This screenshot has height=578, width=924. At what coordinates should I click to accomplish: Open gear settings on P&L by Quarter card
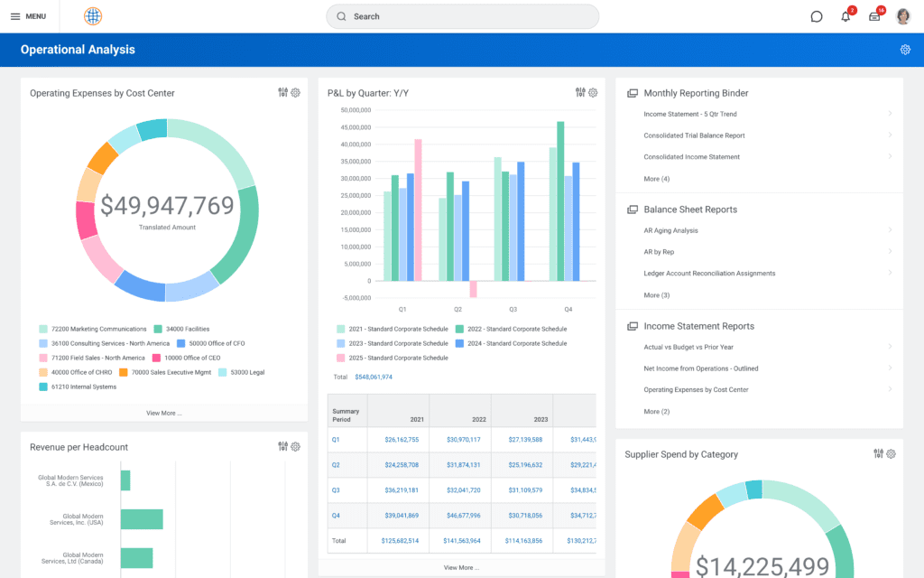pyautogui.click(x=593, y=92)
